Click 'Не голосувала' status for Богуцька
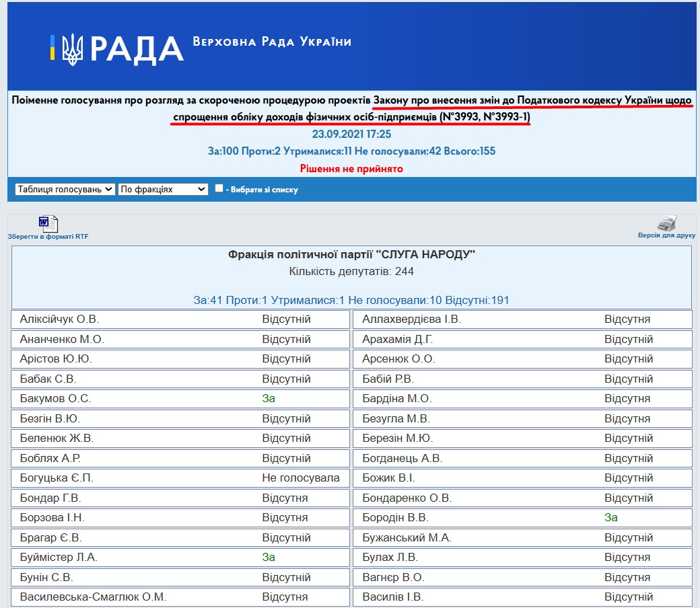The image size is (700, 608). point(301,478)
